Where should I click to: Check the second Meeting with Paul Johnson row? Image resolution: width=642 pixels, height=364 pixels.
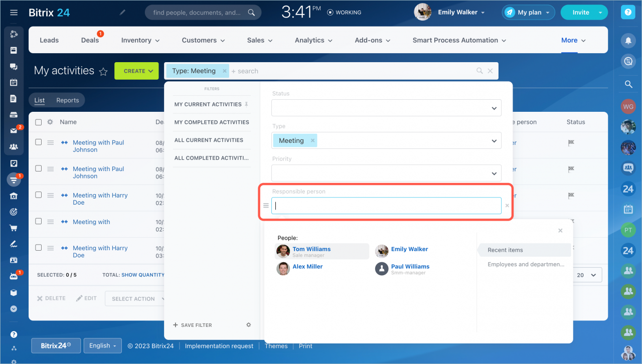tap(38, 168)
